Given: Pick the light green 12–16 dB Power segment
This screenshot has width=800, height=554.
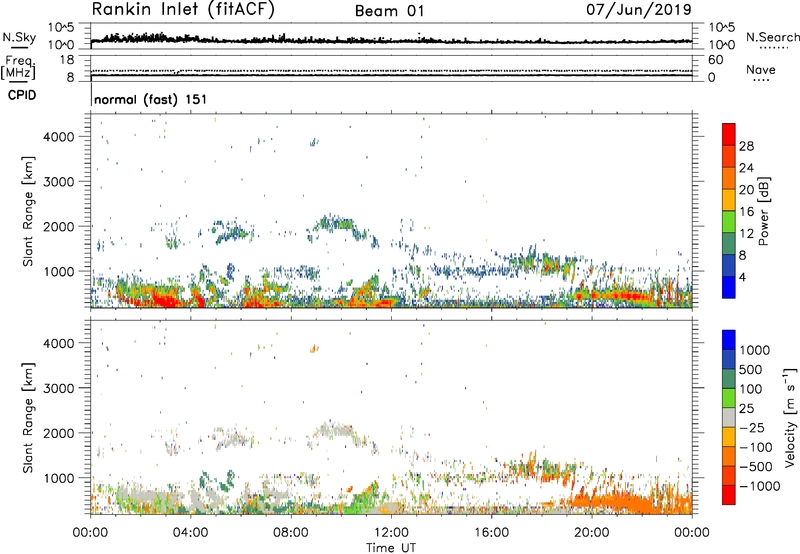Looking at the screenshot, I should pos(729,221).
